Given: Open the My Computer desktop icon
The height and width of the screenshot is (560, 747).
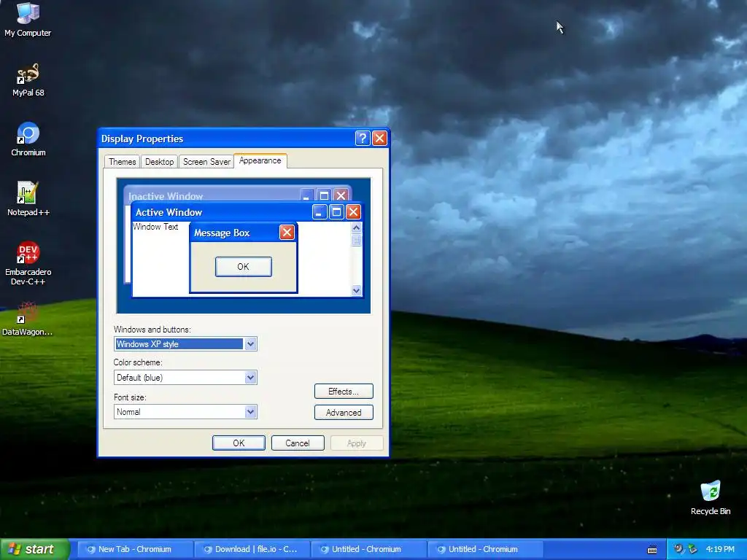Looking at the screenshot, I should pos(28,19).
